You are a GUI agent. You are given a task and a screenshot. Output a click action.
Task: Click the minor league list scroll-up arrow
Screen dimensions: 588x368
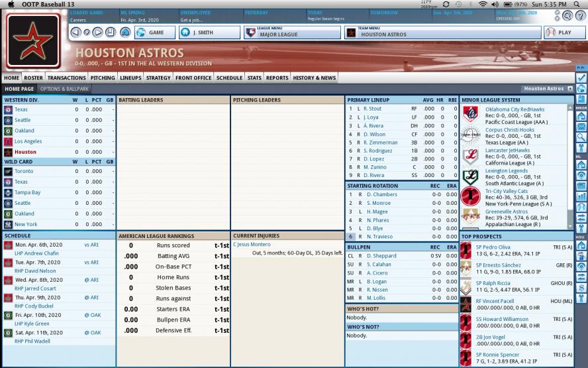[570, 107]
